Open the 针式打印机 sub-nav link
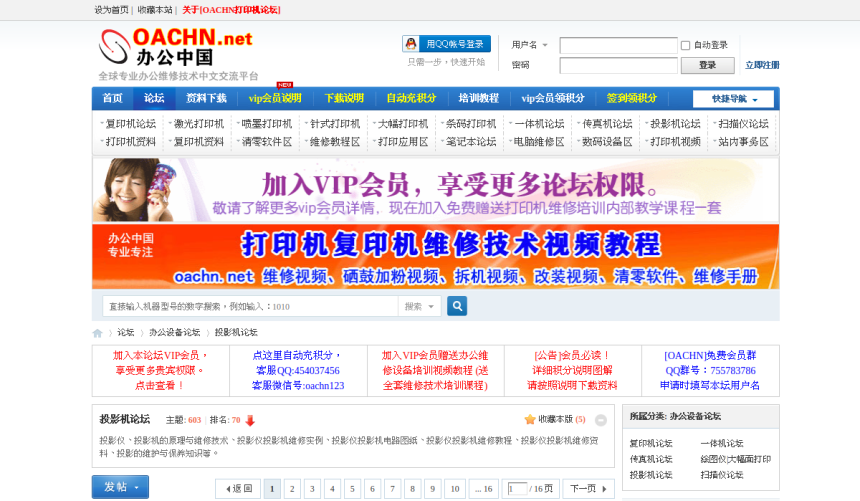The height and width of the screenshot is (501, 860). click(x=335, y=124)
